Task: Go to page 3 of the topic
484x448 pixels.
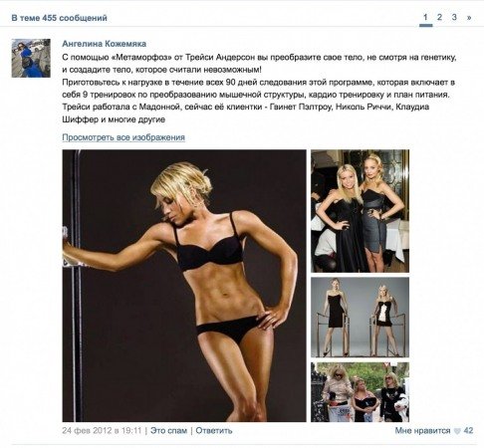Action: click(x=454, y=17)
